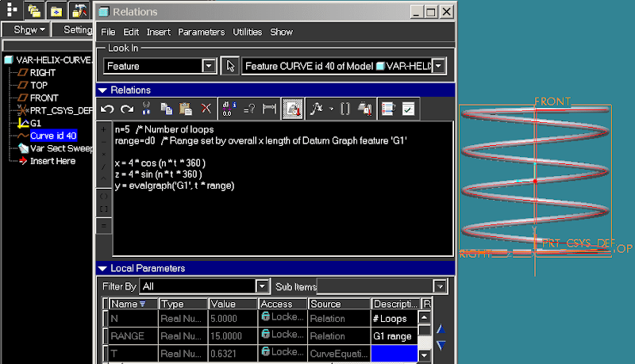Click the Undo icon in Relations toolbar
This screenshot has width=635, height=364.
pyautogui.click(x=107, y=109)
